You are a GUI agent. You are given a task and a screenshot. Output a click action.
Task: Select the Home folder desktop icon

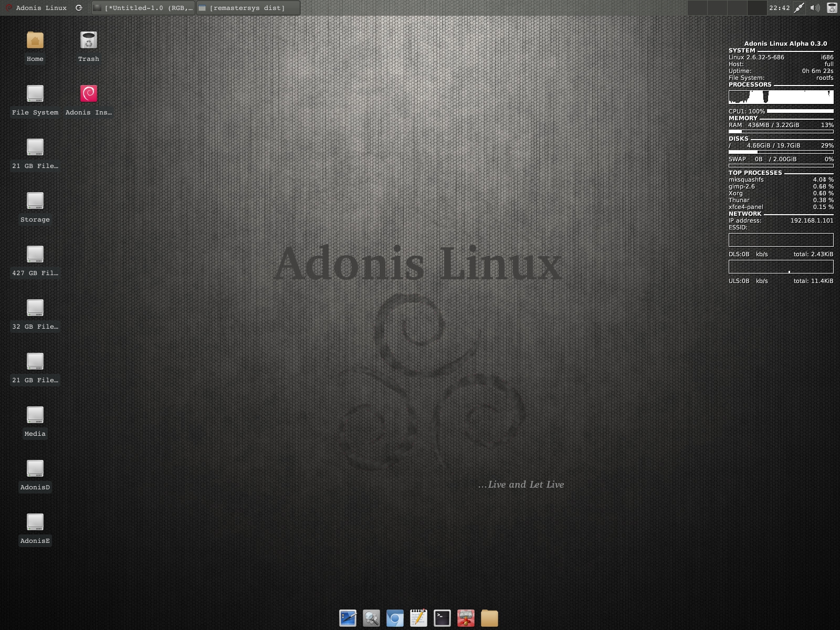click(35, 41)
